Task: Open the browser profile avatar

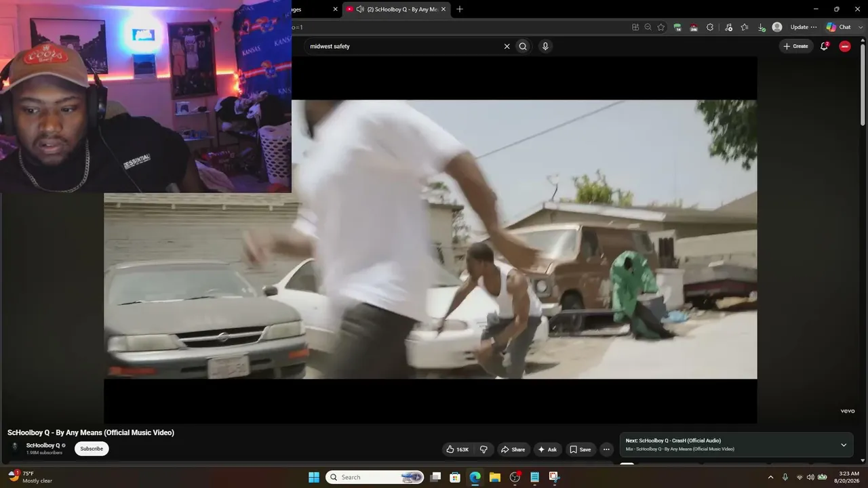Action: (777, 27)
